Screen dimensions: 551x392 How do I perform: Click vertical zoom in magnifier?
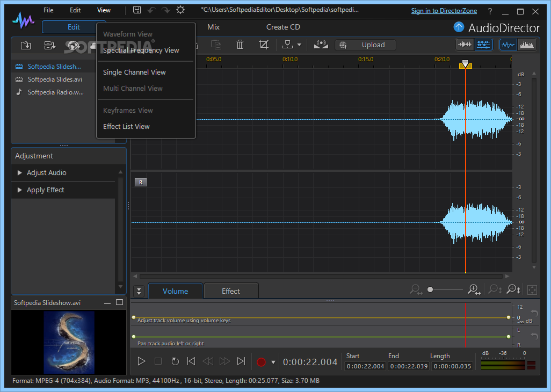513,290
